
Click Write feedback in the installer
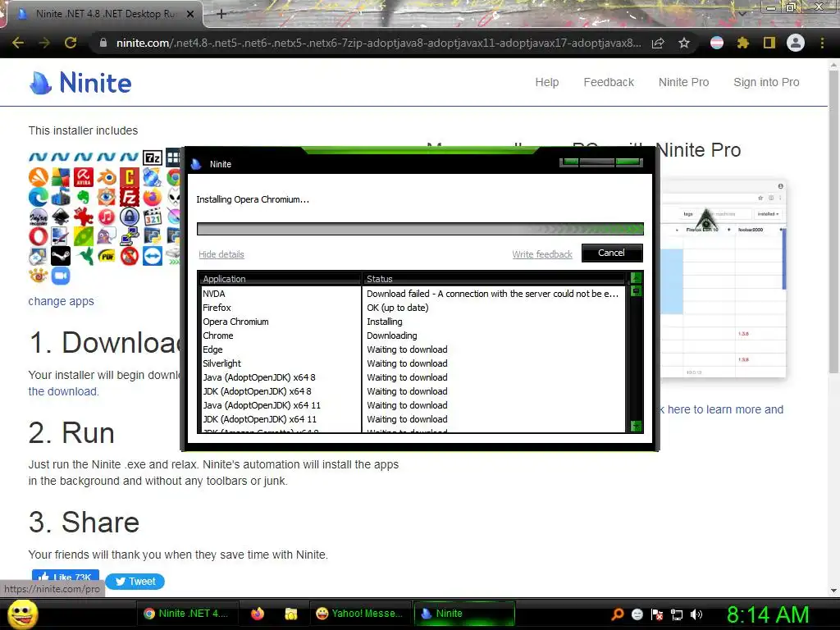click(x=542, y=254)
